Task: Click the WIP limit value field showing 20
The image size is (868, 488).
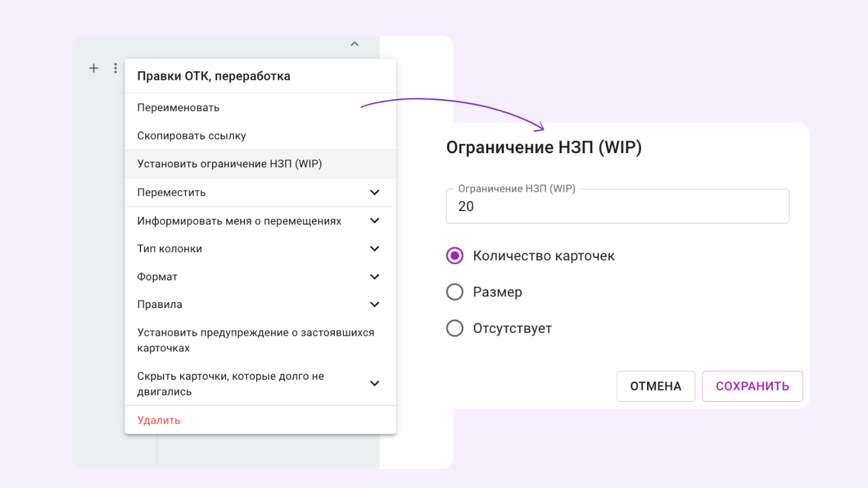Action: click(x=617, y=207)
